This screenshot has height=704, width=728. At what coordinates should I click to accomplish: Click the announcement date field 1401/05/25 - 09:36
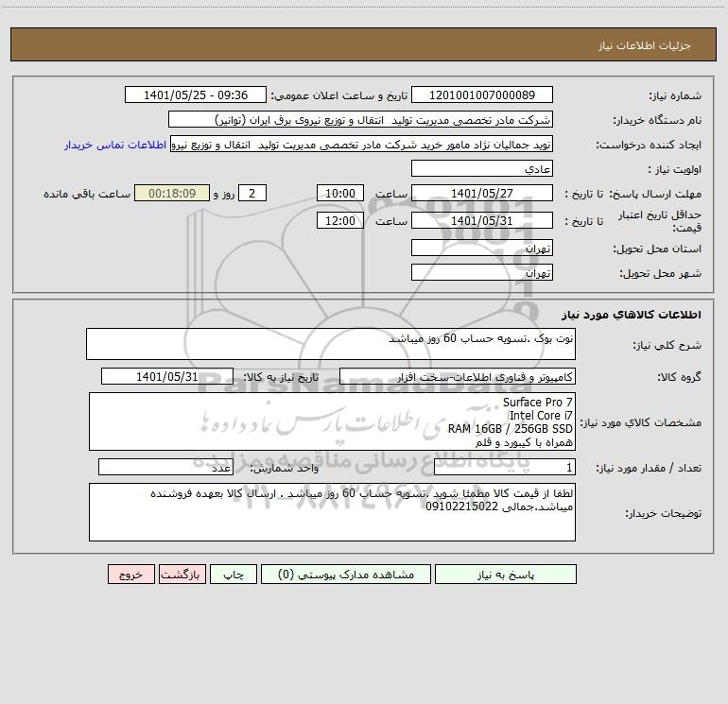pos(196,94)
